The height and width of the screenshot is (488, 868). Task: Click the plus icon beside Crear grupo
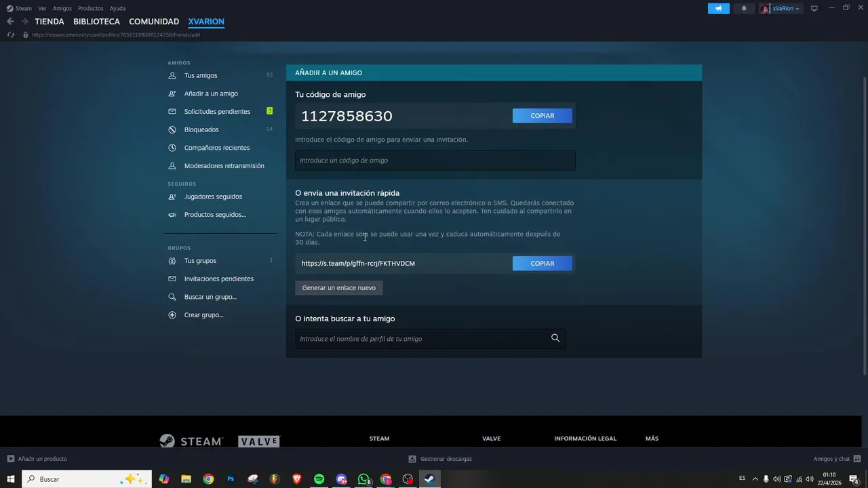(x=172, y=315)
